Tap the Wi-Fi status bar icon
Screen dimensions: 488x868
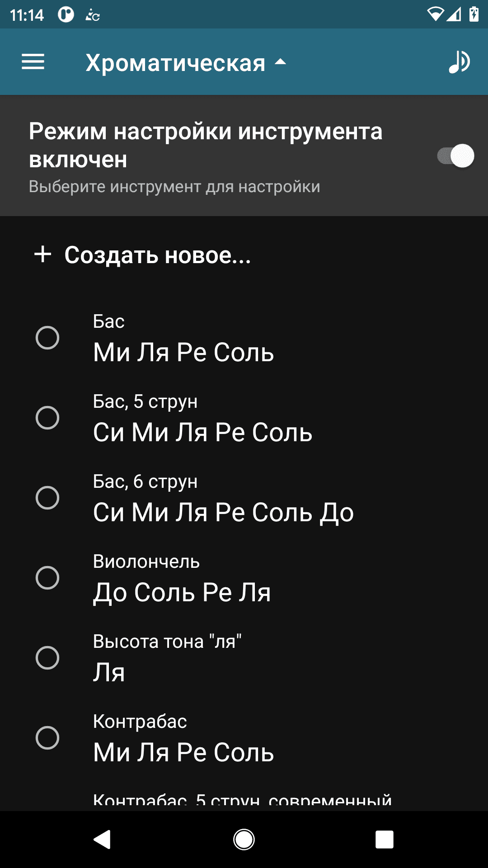click(x=435, y=14)
